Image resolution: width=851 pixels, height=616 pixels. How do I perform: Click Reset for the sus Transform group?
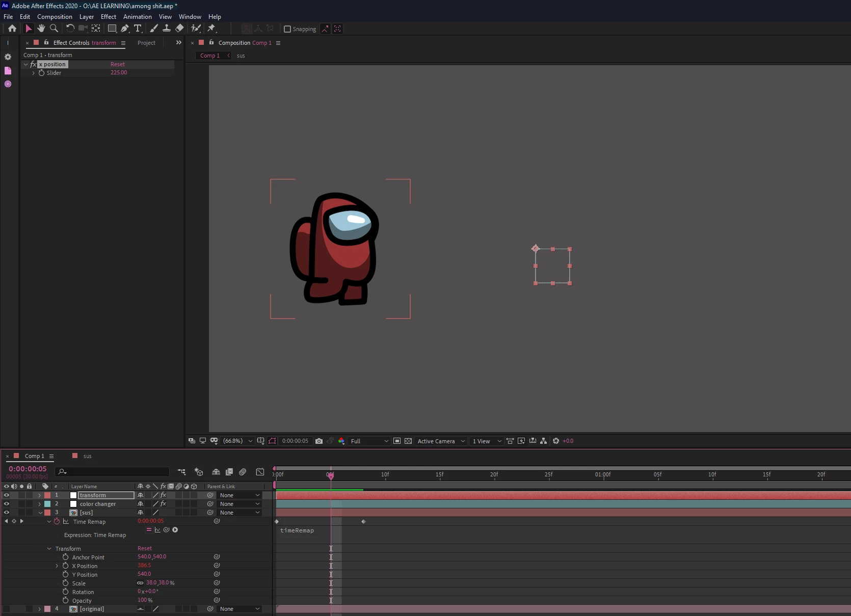tap(145, 548)
